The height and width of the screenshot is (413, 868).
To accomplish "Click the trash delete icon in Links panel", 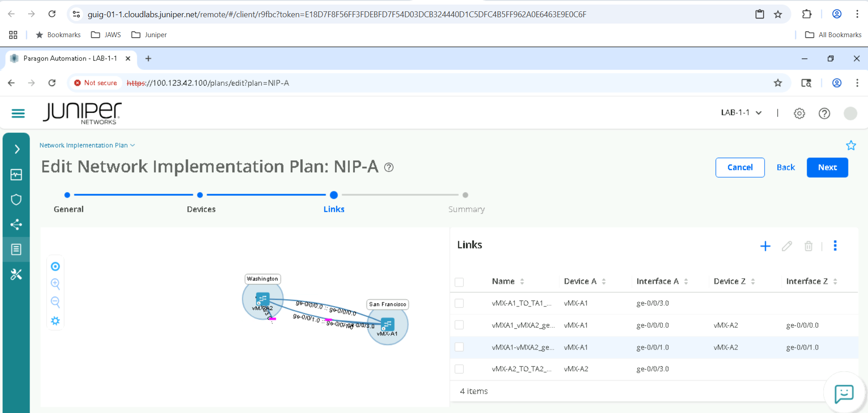I will (x=808, y=246).
